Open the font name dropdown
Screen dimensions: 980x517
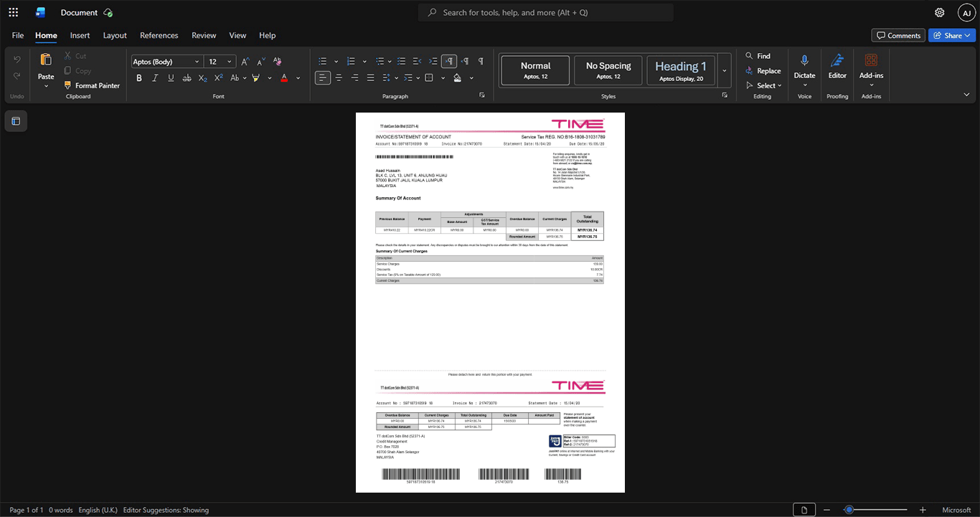(166, 62)
